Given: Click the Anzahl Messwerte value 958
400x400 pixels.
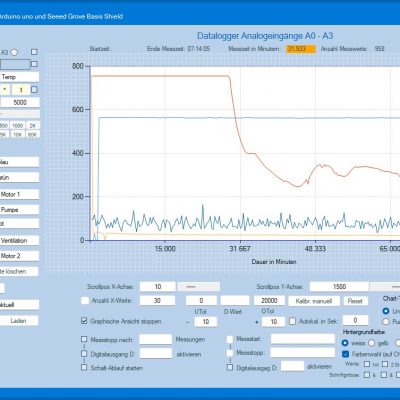Looking at the screenshot, I should coord(379,49).
